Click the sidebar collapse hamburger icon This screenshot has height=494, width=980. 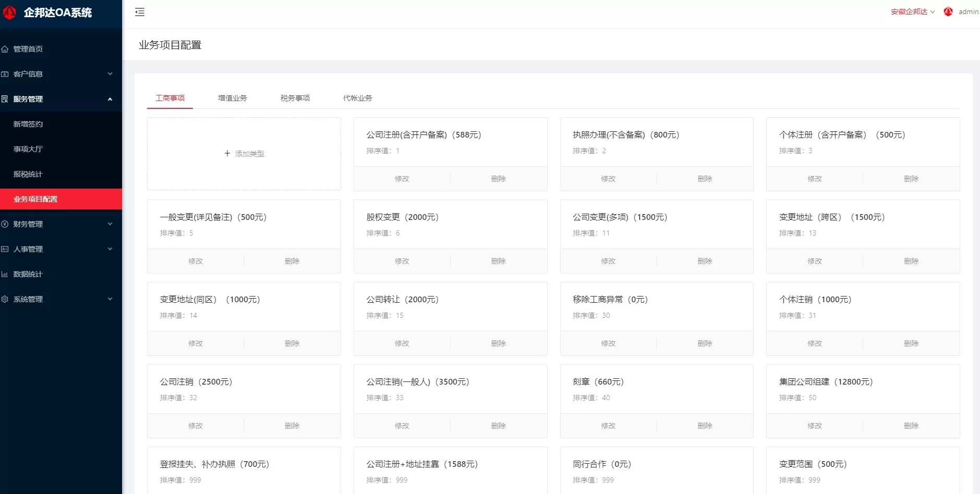140,12
